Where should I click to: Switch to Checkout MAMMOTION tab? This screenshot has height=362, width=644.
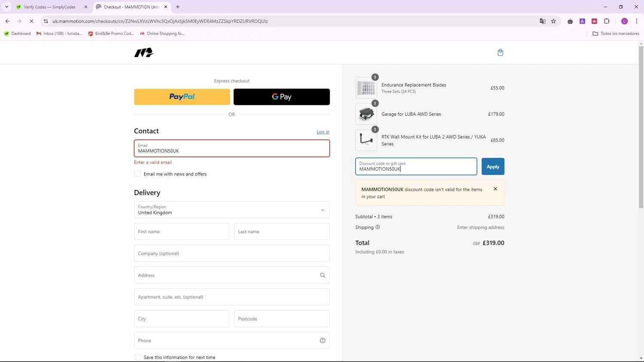(131, 7)
